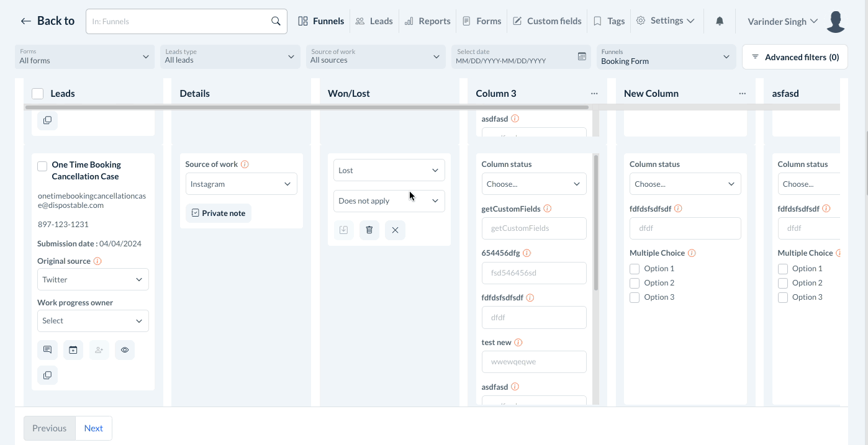The height and width of the screenshot is (445, 868).
Task: Open calendar icon in Select date
Action: (x=582, y=56)
